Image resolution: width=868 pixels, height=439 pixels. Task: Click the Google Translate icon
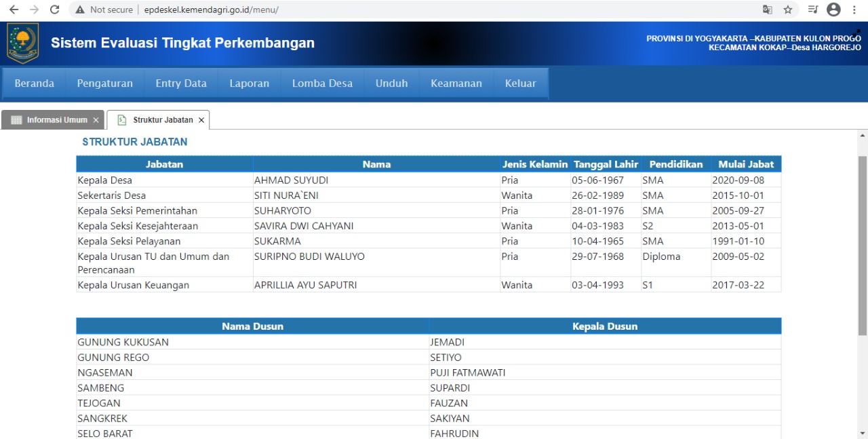[767, 10]
